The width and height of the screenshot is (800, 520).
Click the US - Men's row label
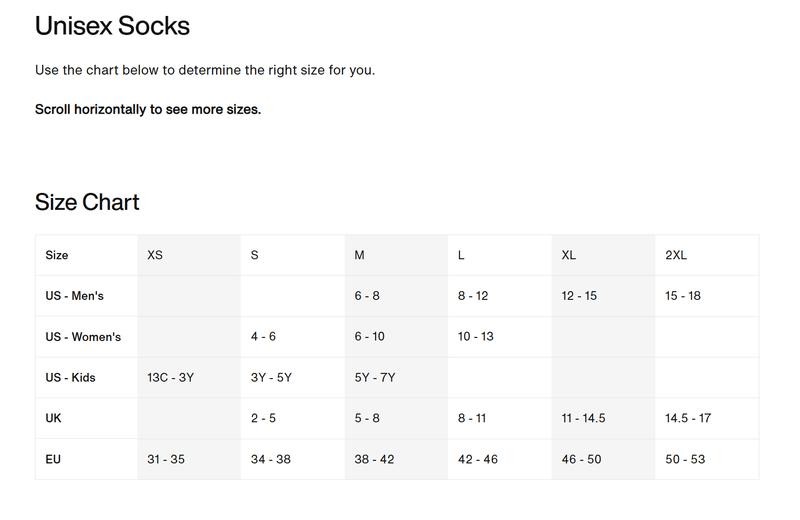click(x=75, y=296)
